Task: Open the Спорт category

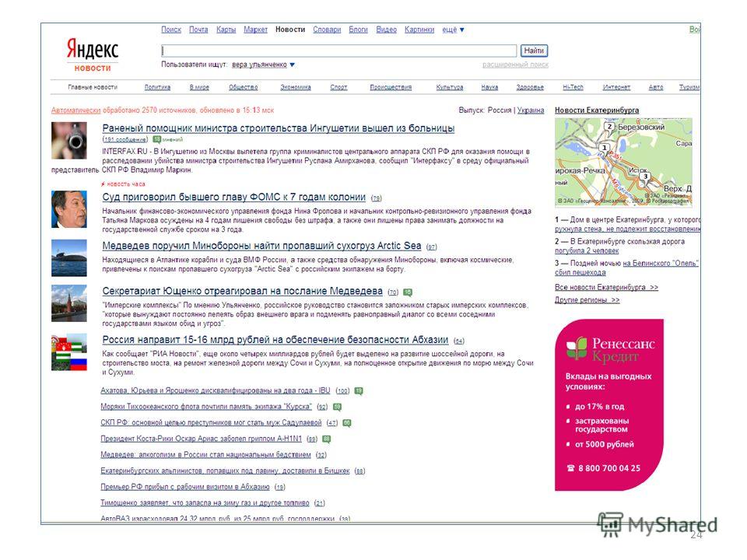Action: tap(338, 87)
